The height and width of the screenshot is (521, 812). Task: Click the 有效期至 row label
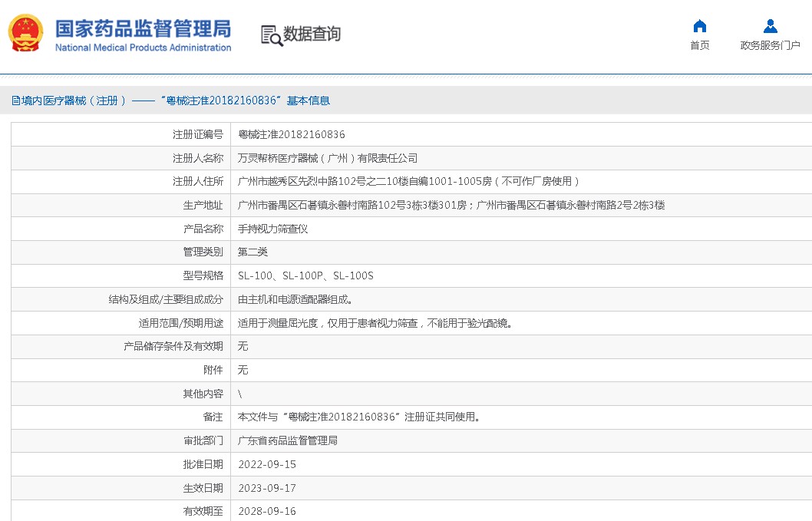pos(203,512)
